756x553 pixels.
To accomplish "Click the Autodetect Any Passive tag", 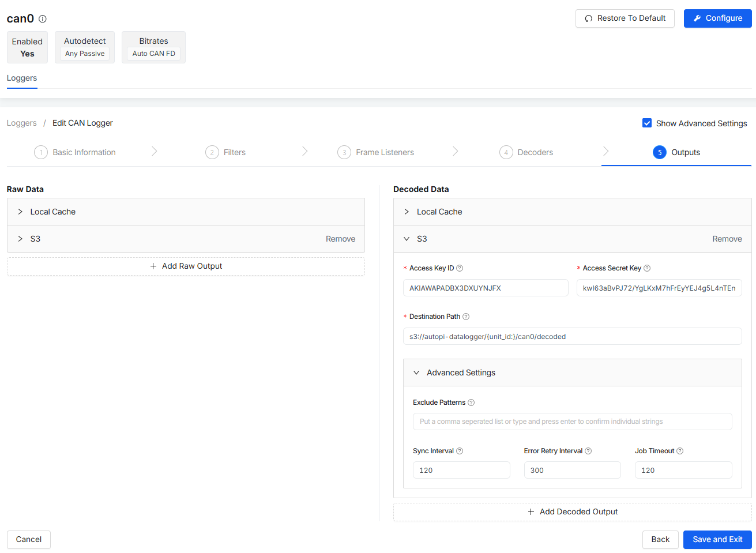I will (85, 54).
